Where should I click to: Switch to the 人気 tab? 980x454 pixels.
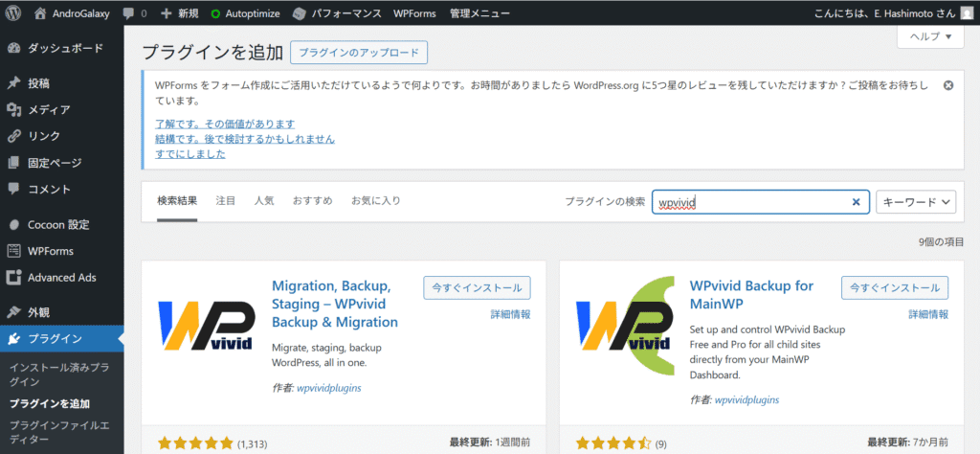(264, 201)
